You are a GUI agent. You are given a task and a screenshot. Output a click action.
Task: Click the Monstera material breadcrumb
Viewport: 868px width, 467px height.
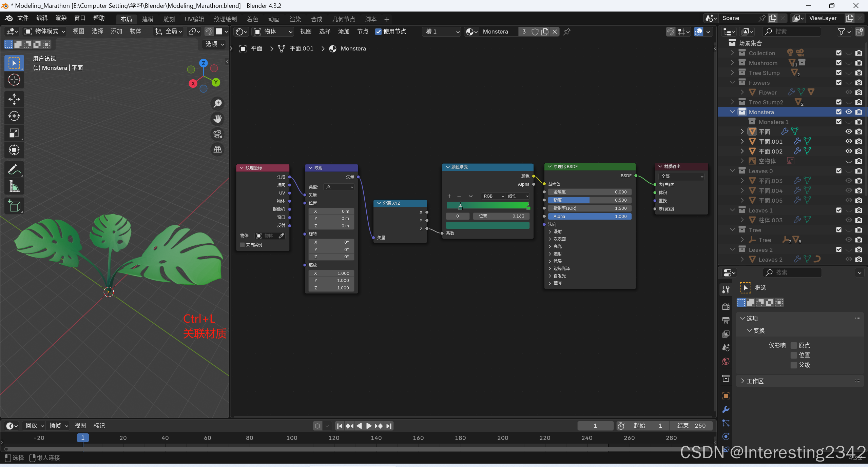click(x=353, y=48)
